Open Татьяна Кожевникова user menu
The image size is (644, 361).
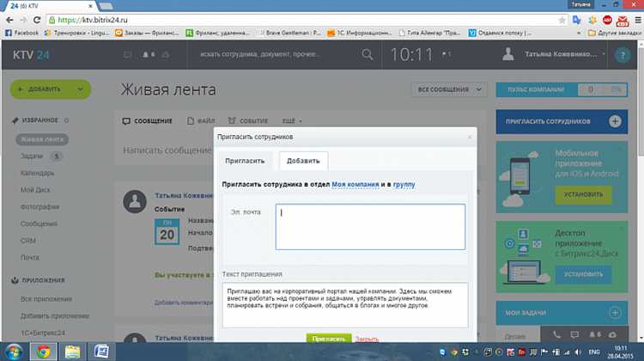[x=554, y=54]
